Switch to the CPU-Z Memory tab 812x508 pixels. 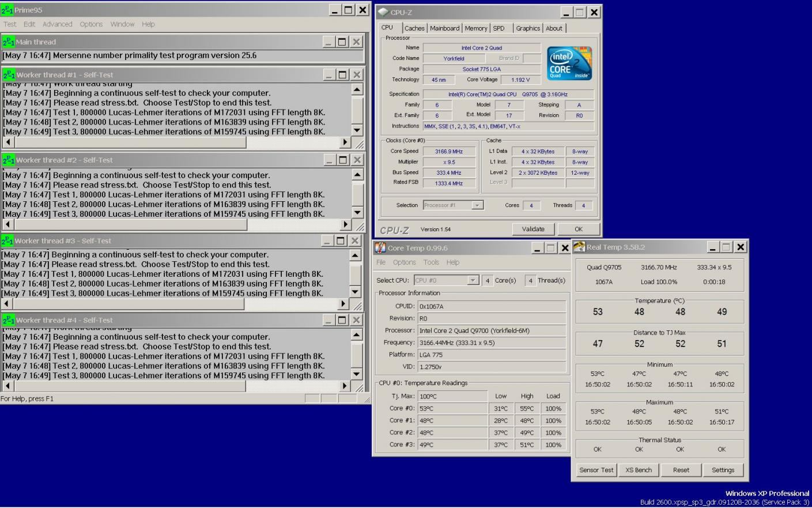pos(476,28)
